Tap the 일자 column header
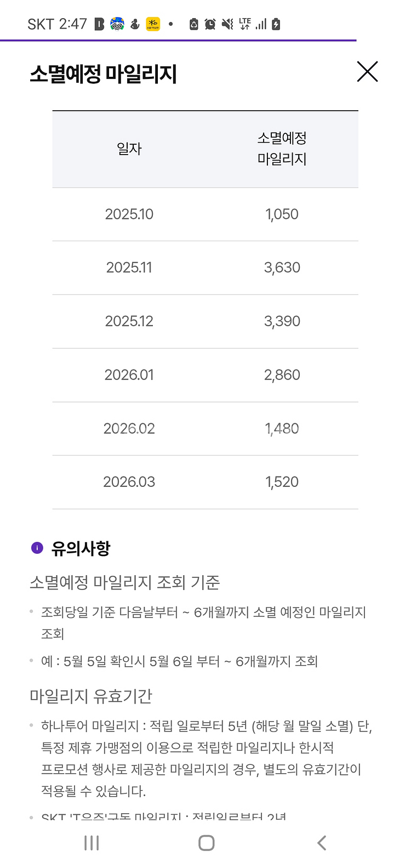The width and height of the screenshot is (411, 868). (x=129, y=149)
